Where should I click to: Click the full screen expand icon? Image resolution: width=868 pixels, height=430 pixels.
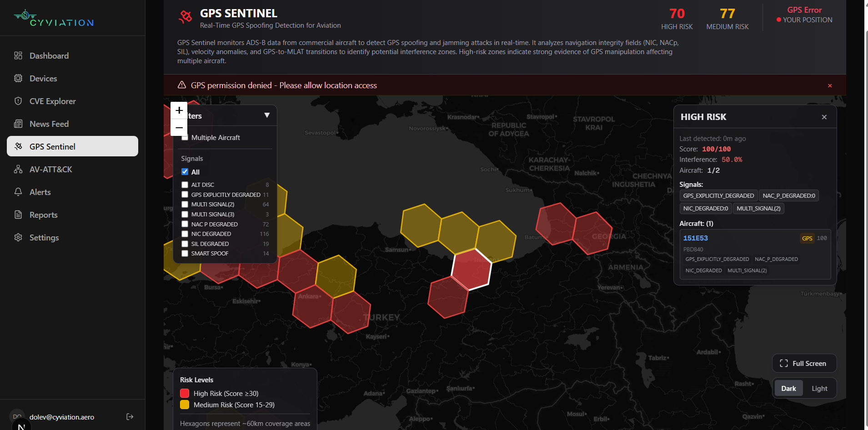pyautogui.click(x=784, y=363)
